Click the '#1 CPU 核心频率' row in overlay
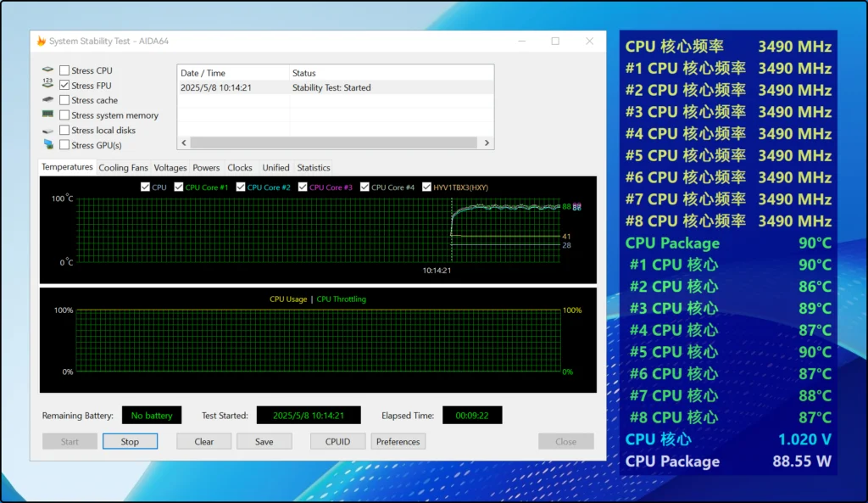Screen dimensions: 868x503 click(x=728, y=68)
